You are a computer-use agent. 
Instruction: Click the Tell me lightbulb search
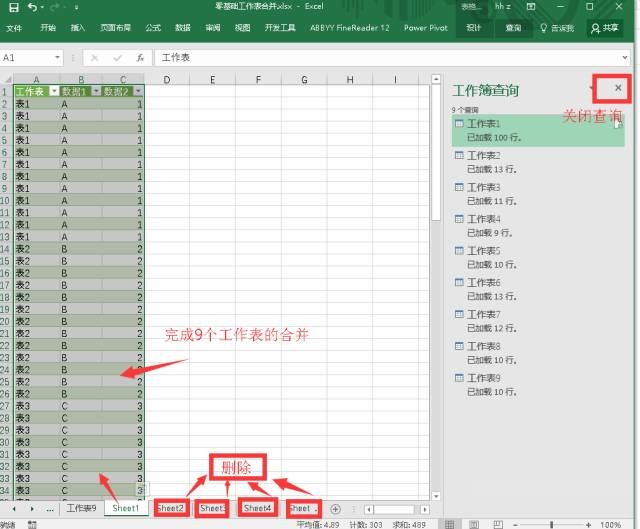pyautogui.click(x=557, y=28)
